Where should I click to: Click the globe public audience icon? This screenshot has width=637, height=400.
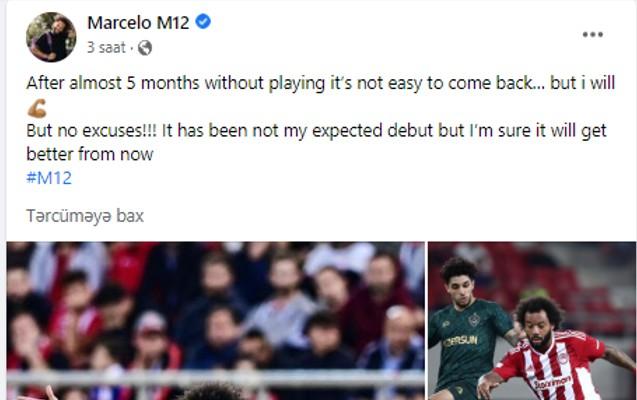[144, 47]
